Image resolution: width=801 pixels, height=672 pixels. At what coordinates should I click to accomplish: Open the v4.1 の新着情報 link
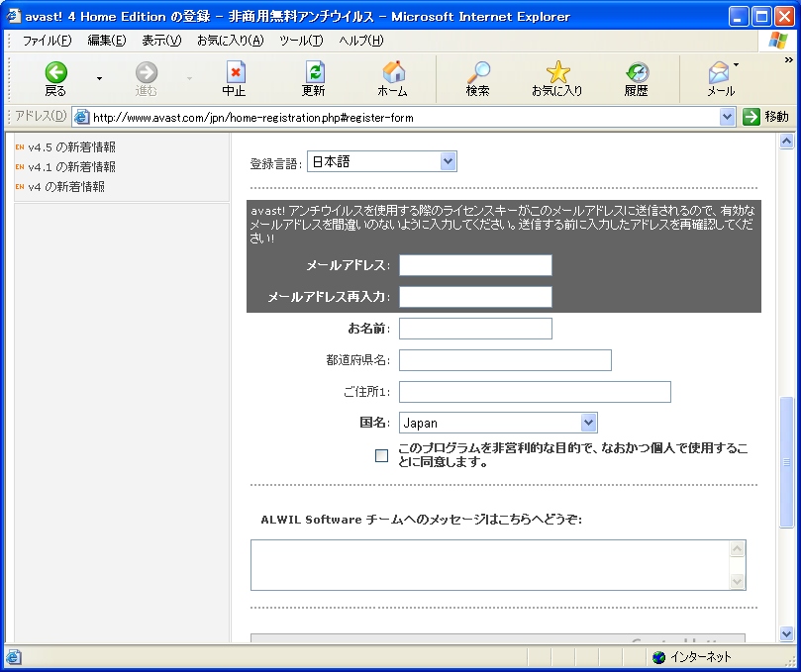pos(72,167)
